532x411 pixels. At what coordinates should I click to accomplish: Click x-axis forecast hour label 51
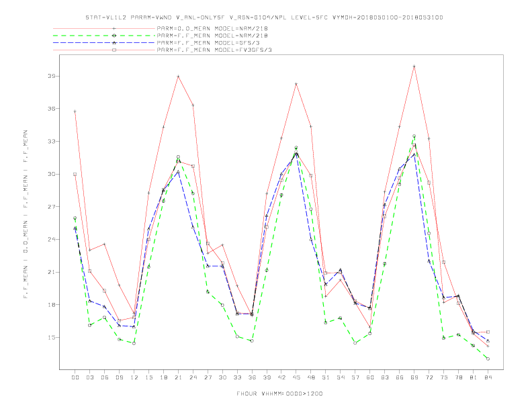point(326,377)
